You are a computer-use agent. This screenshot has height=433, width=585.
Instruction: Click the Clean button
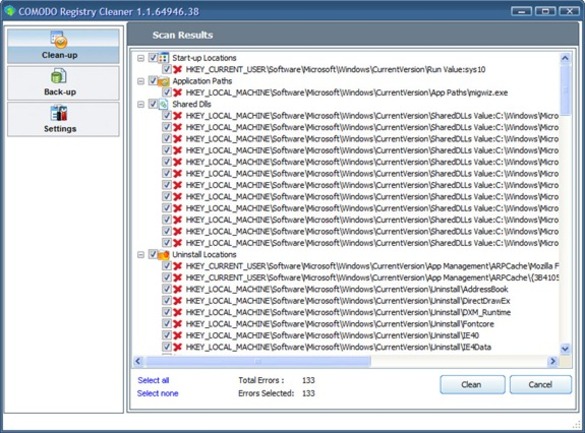(472, 385)
